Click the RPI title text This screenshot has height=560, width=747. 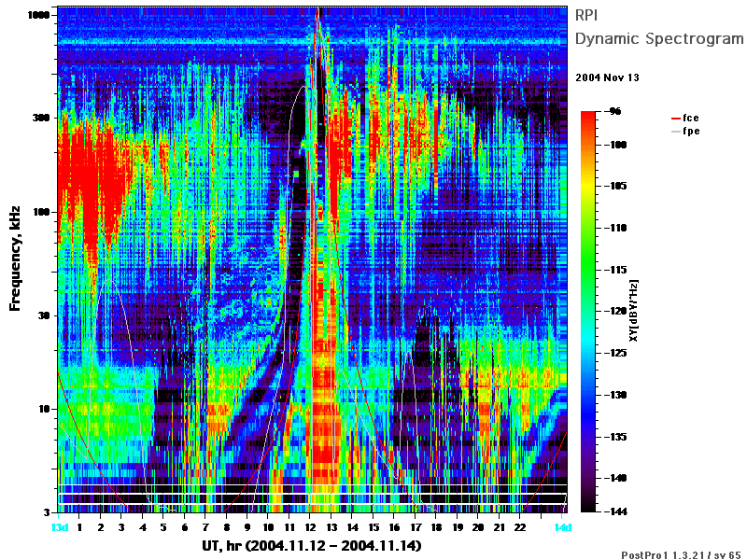[x=586, y=15]
